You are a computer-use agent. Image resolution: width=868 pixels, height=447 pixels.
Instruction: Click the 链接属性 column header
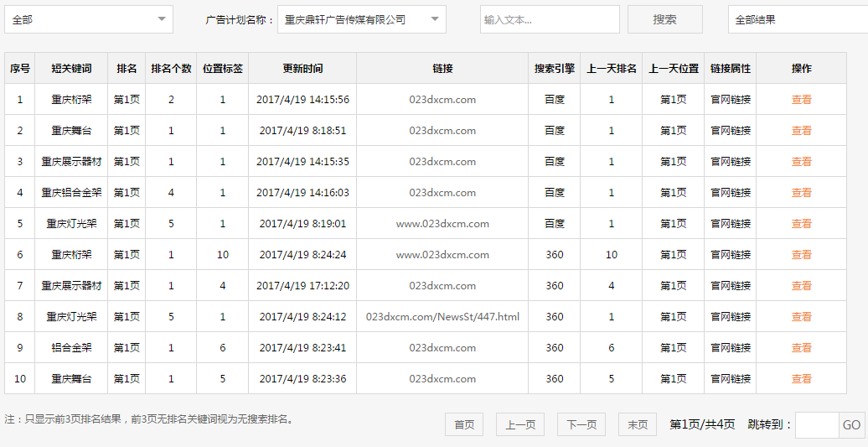click(x=730, y=68)
